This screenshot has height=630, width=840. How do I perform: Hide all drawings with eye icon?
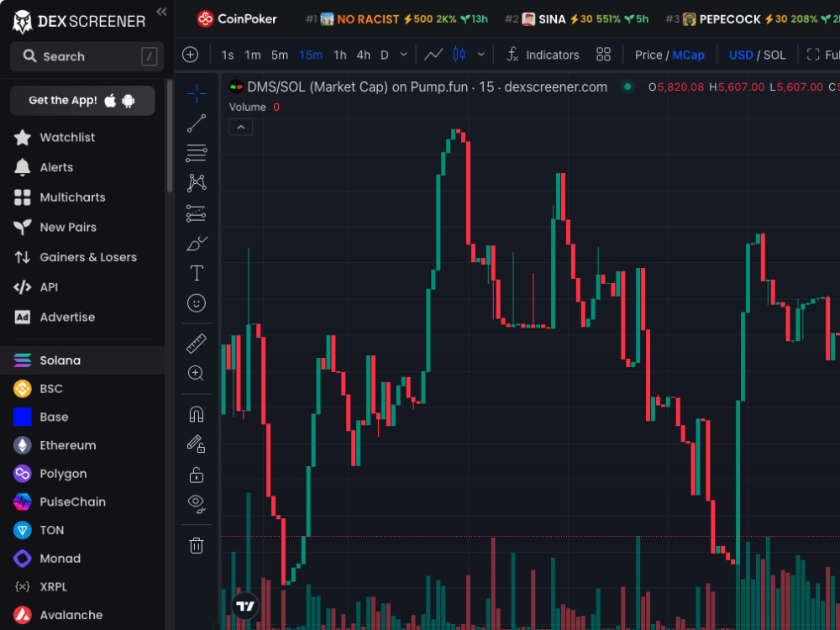(x=197, y=503)
